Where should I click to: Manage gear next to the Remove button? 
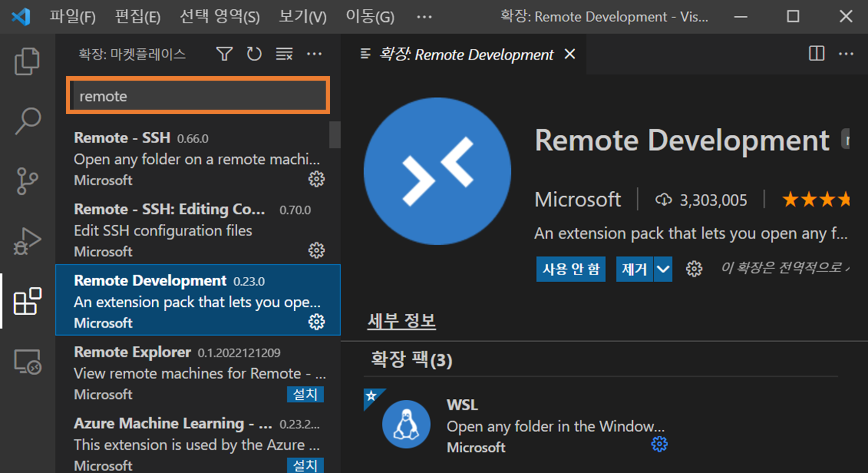click(x=694, y=269)
